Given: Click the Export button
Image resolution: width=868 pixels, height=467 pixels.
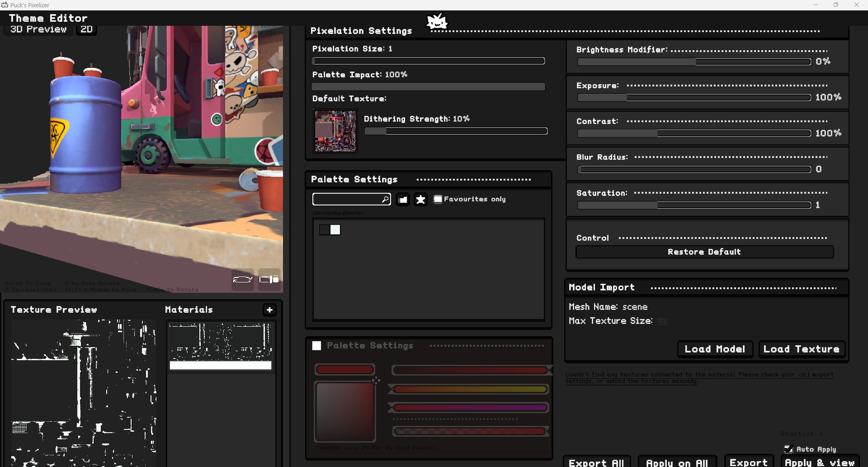Looking at the screenshot, I should pyautogui.click(x=748, y=462).
